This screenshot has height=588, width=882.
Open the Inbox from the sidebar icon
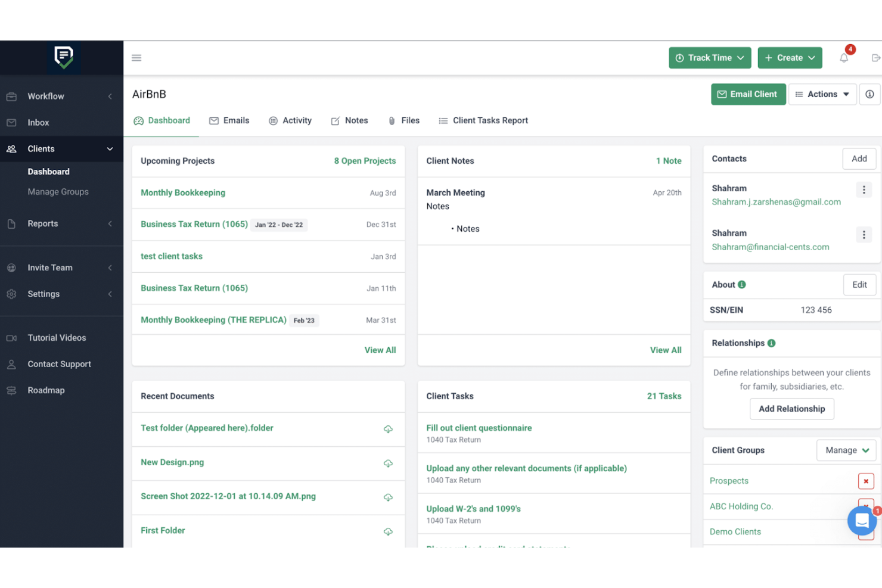[x=11, y=122]
